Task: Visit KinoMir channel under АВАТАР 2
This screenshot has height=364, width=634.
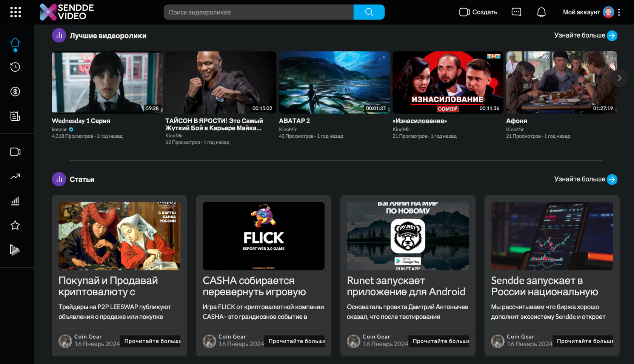Action: [288, 129]
